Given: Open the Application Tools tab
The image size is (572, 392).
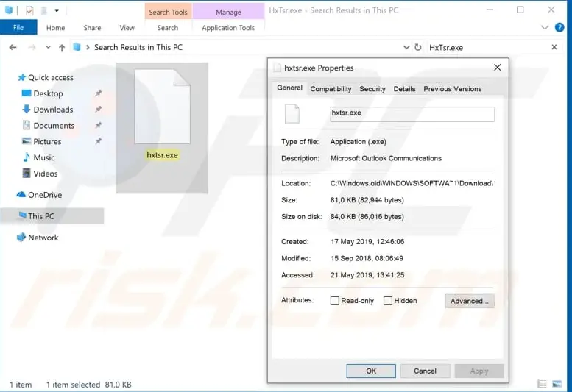Looking at the screenshot, I should (228, 28).
